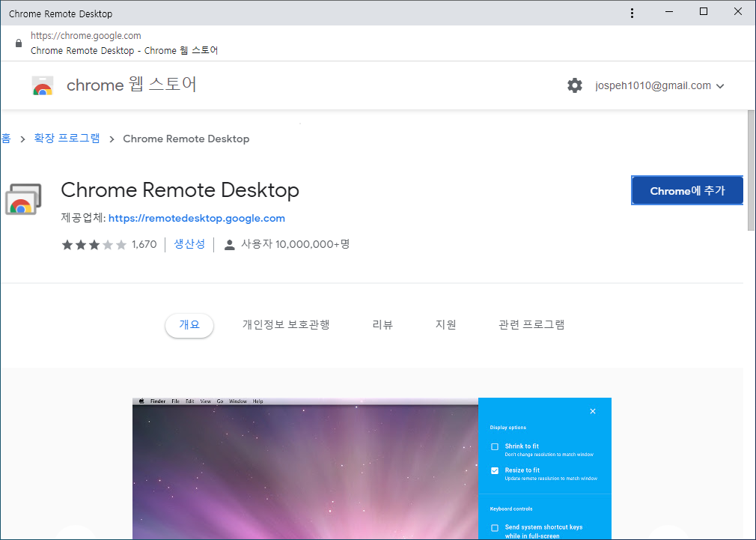Switch to the 리뷰 tab
Screen dimensions: 756x540
[x=382, y=325]
